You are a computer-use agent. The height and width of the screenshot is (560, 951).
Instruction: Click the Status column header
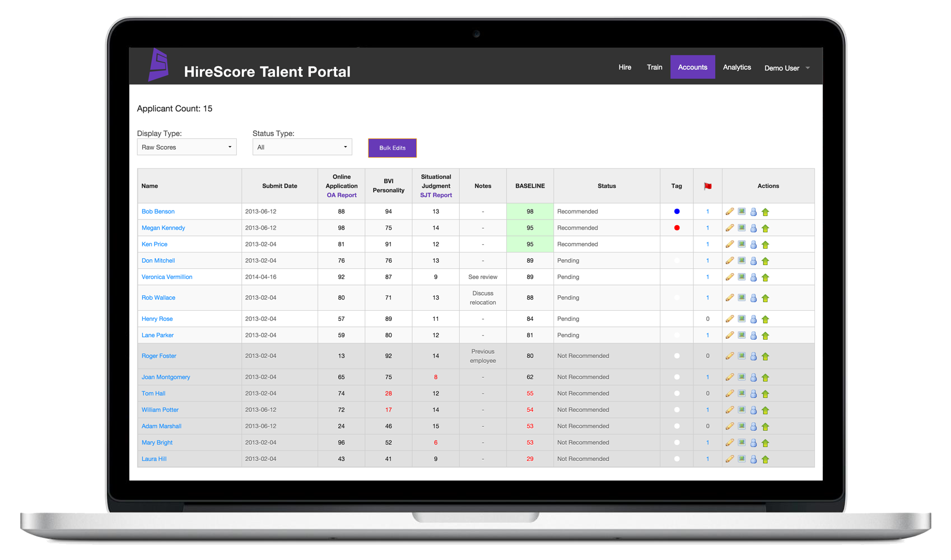click(x=607, y=186)
